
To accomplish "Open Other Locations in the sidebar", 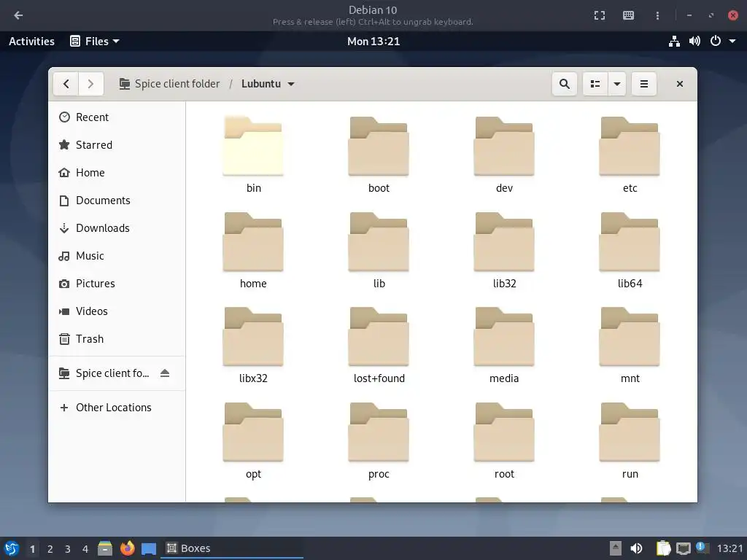I will click(x=117, y=408).
